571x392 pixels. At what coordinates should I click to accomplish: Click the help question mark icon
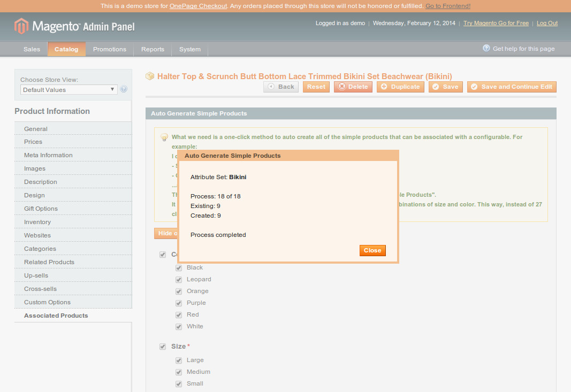(486, 48)
